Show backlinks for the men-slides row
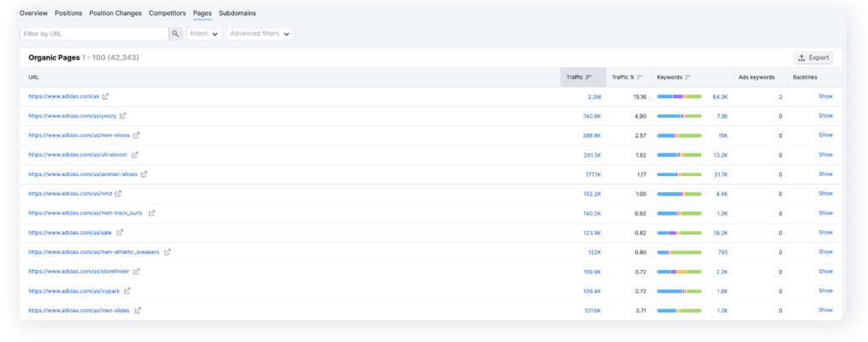 [x=826, y=310]
